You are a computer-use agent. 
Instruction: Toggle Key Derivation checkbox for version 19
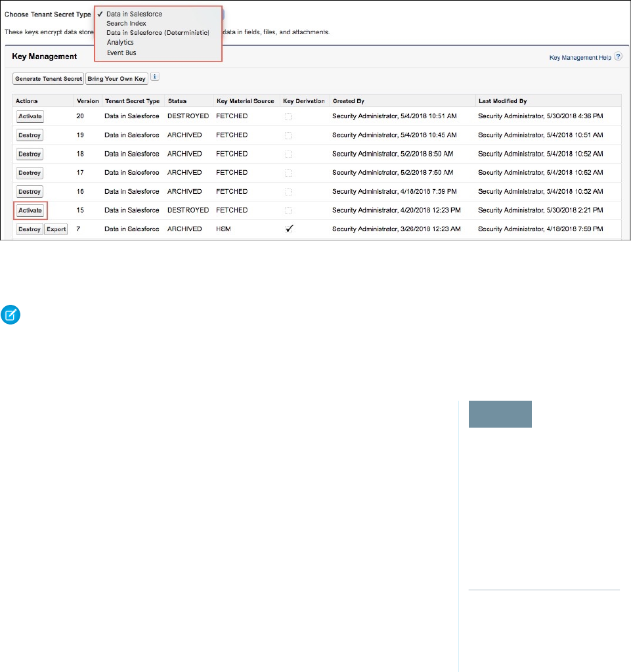[x=288, y=135]
